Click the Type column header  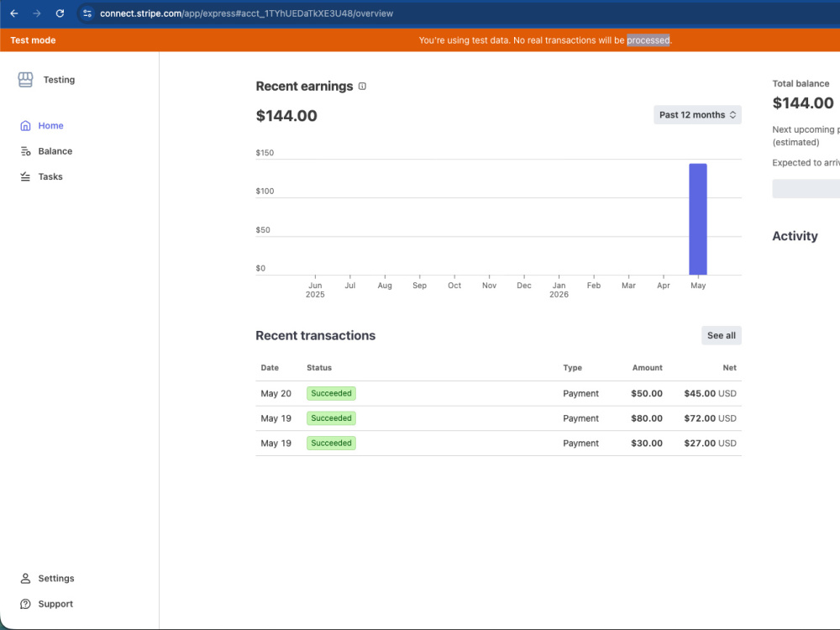click(572, 368)
